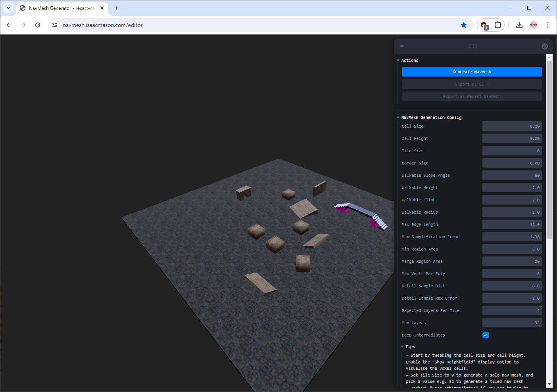557x392 pixels.
Task: Click the 'Walkable Slope Angle' label
Action: point(426,175)
